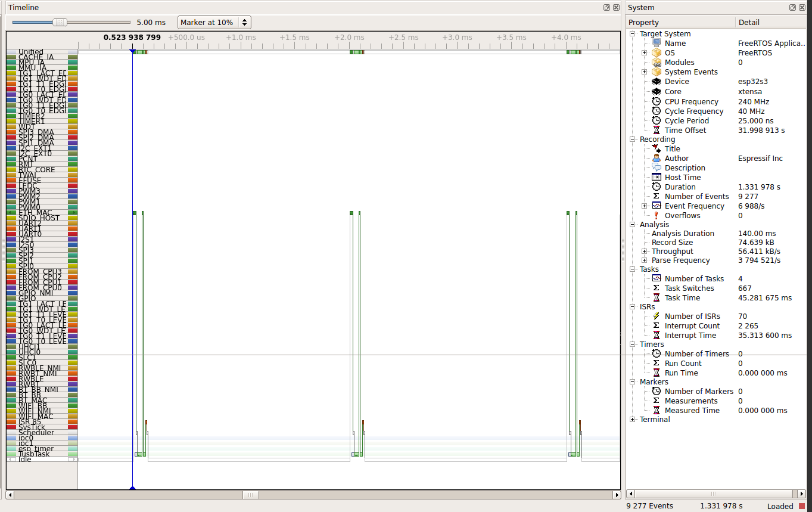Click the up arrow of the Marker stepper

(244, 19)
